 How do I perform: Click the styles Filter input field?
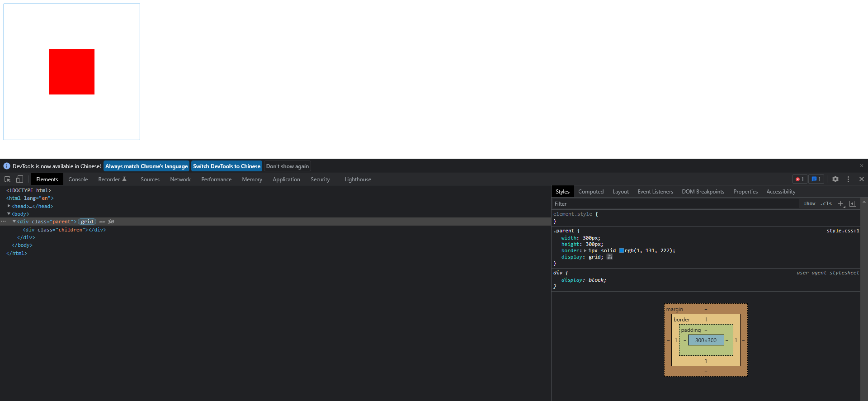coord(676,203)
